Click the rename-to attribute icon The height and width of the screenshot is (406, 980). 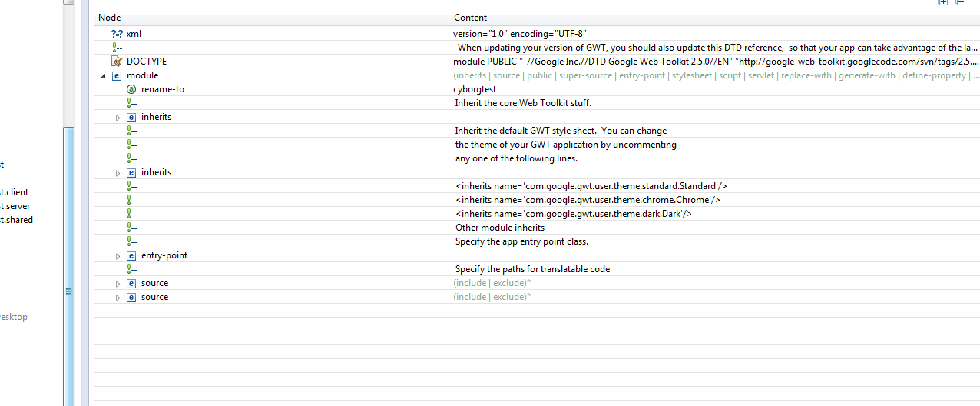(x=131, y=89)
